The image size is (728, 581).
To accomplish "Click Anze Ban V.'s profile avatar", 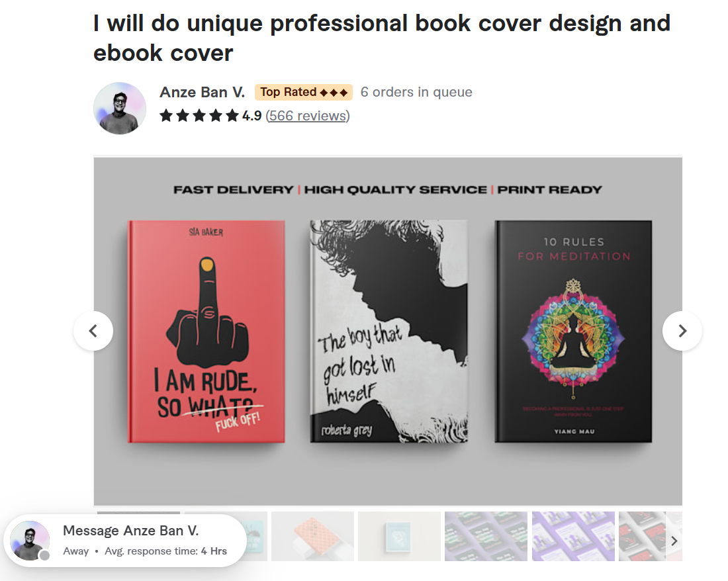I will click(x=120, y=108).
